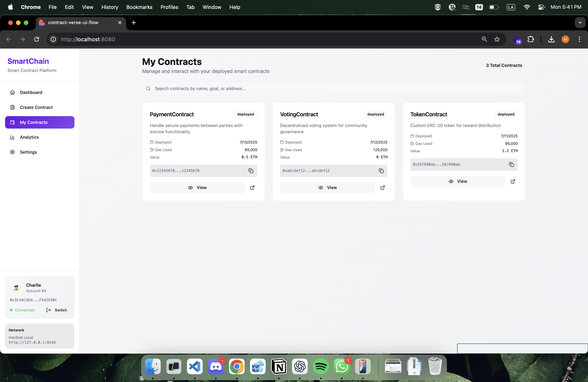Open Chrome extensions puzzle icon

click(x=530, y=39)
